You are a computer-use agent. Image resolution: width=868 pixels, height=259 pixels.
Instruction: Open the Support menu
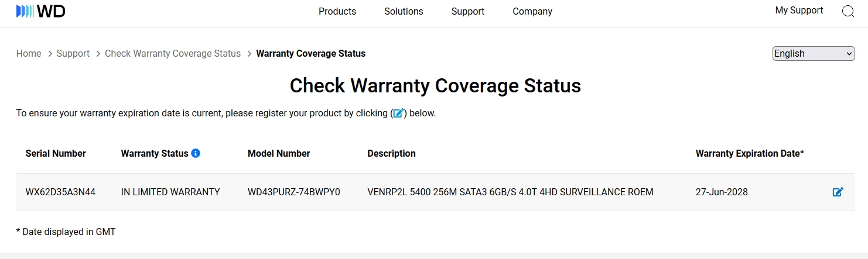(467, 11)
